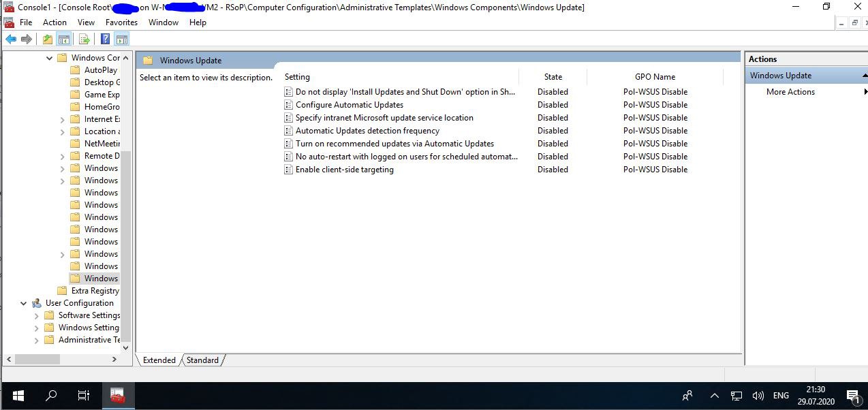Click the grey Forward arrow in toolbar
This screenshot has width=868, height=410.
coord(27,39)
